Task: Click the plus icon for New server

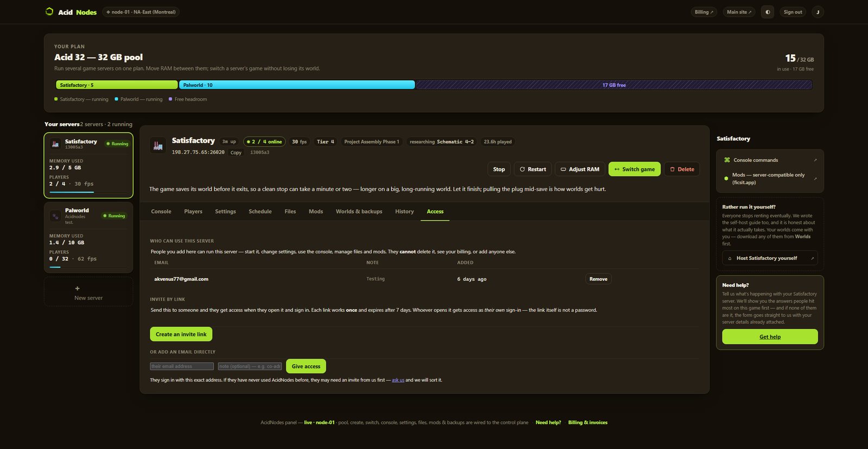Action: point(78,288)
